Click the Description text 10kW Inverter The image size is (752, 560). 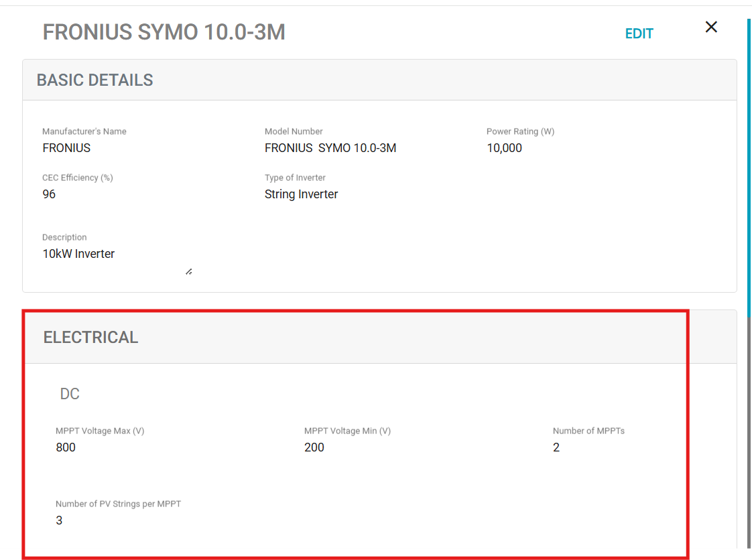point(78,254)
